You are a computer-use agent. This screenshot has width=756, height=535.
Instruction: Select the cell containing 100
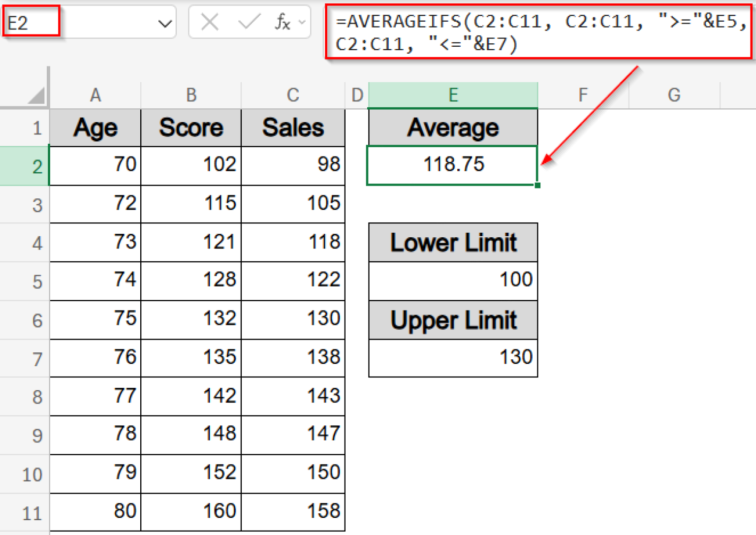[x=452, y=280]
